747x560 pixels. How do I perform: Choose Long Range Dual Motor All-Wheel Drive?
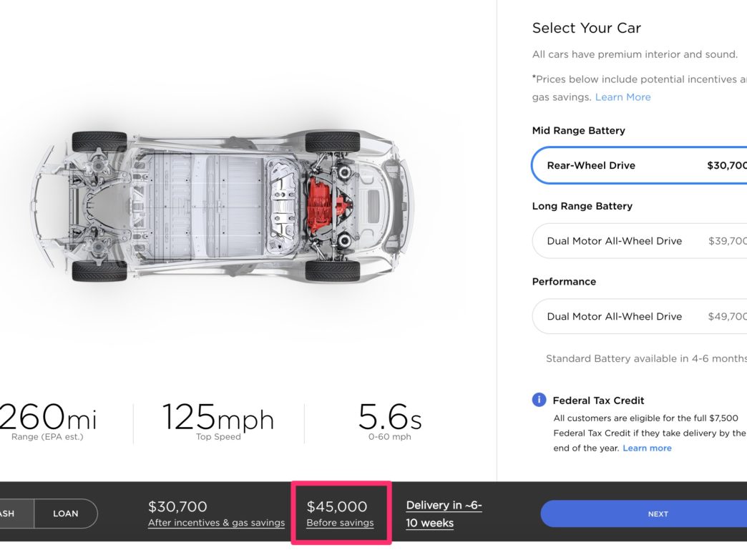tap(640, 241)
